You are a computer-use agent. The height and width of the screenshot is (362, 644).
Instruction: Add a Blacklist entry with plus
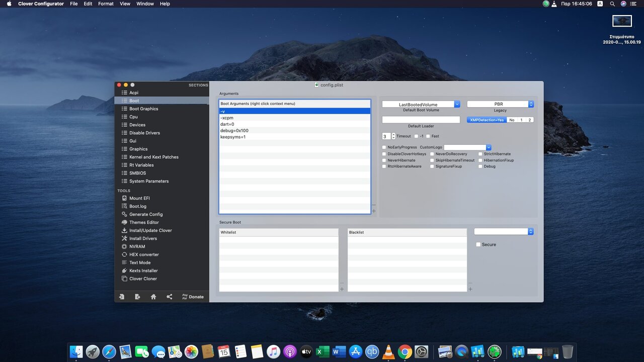(x=470, y=289)
